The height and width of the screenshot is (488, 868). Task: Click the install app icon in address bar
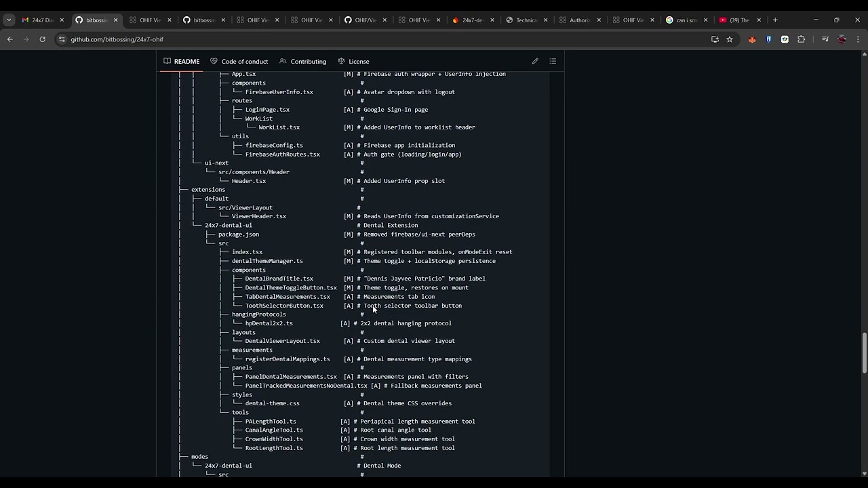tap(715, 39)
